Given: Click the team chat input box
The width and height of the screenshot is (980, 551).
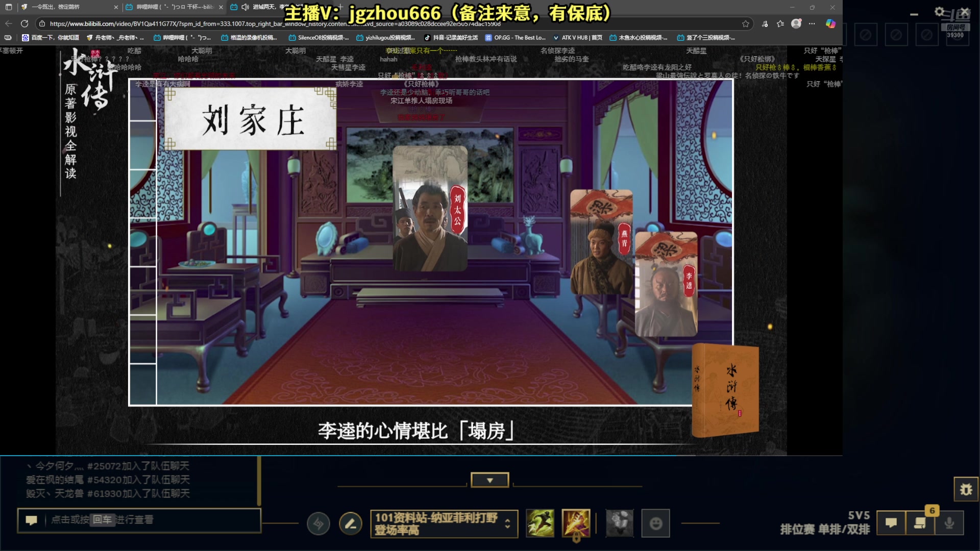Looking at the screenshot, I should pos(139,520).
